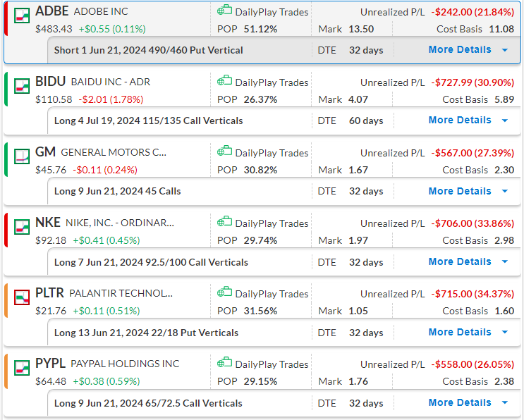Select the BIDU ticker symbol
The height and width of the screenshot is (420, 524).
tap(51, 82)
